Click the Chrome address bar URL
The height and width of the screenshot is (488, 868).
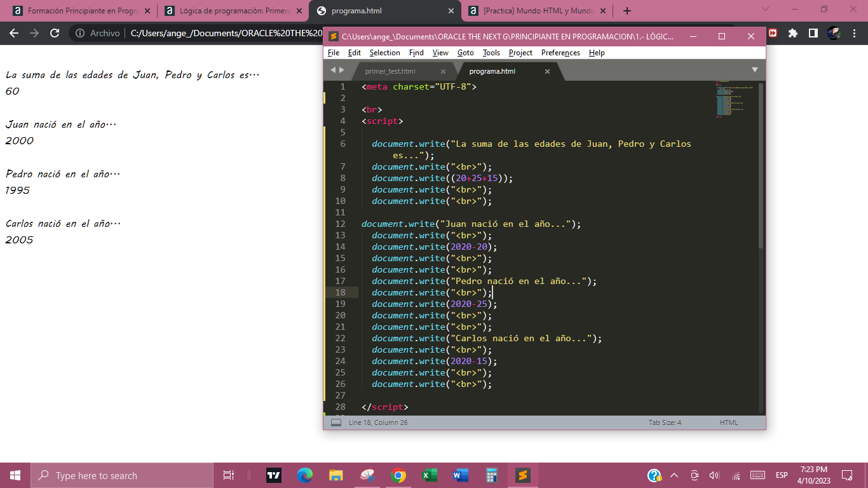click(x=226, y=33)
